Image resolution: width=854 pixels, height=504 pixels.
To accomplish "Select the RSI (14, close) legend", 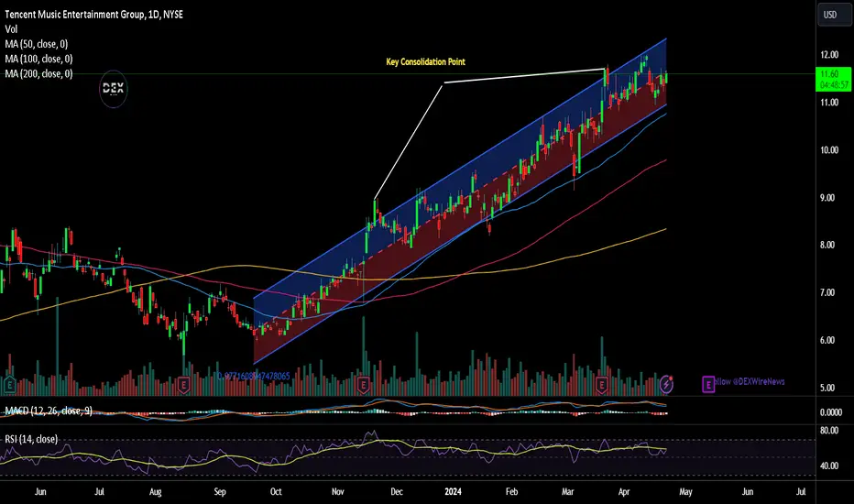I will click(x=31, y=439).
